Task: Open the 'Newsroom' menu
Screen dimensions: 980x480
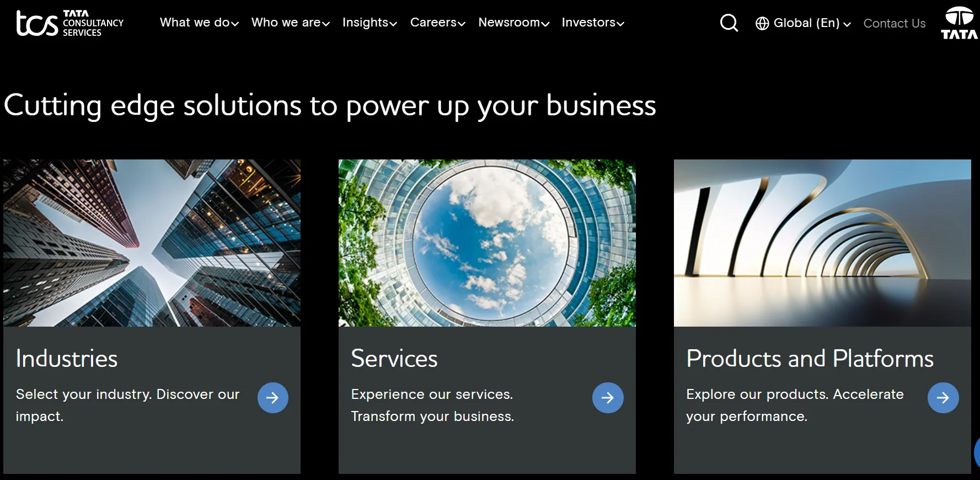Action: pos(513,22)
